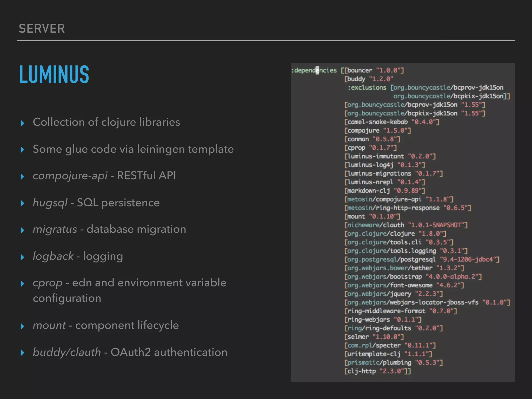The image size is (532, 399).
Task: Click org.clojure/tools.logging "0.3.1" line
Action: (x=406, y=251)
